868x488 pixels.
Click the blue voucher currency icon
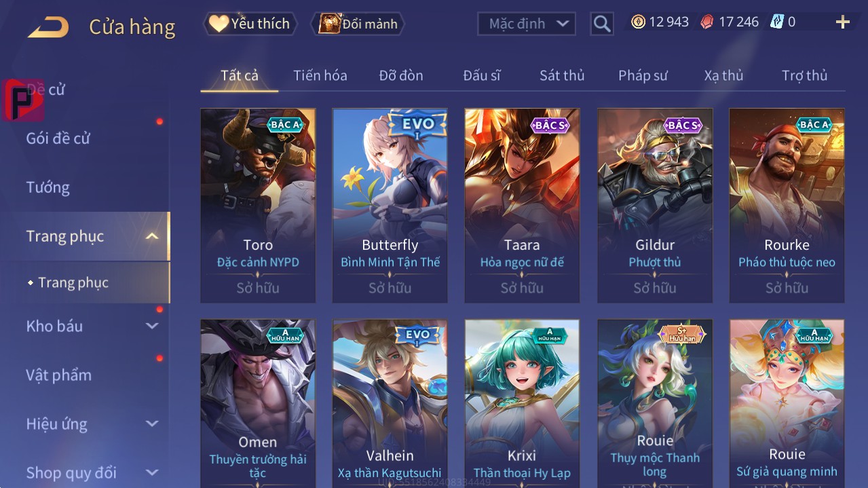click(776, 22)
